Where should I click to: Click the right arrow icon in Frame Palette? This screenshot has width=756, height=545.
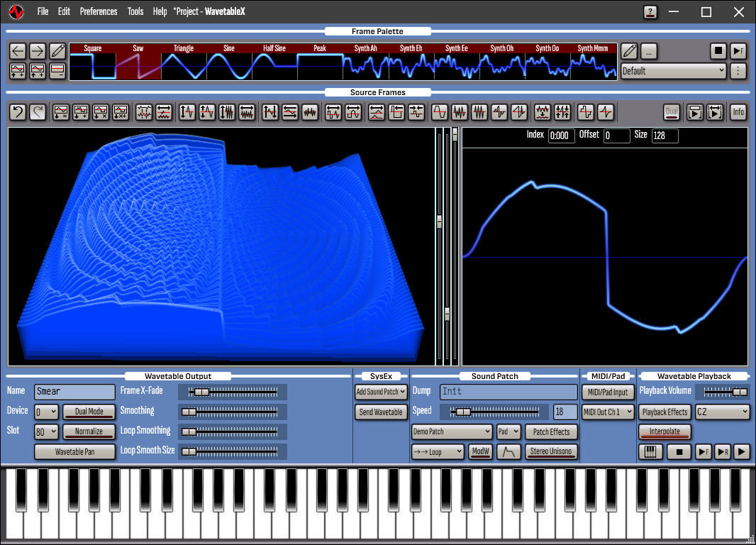coord(38,50)
